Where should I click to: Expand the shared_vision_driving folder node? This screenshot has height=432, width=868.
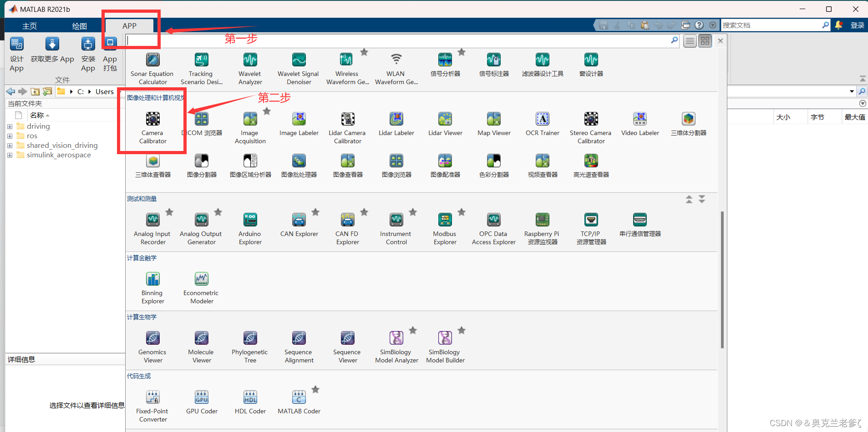(10, 146)
